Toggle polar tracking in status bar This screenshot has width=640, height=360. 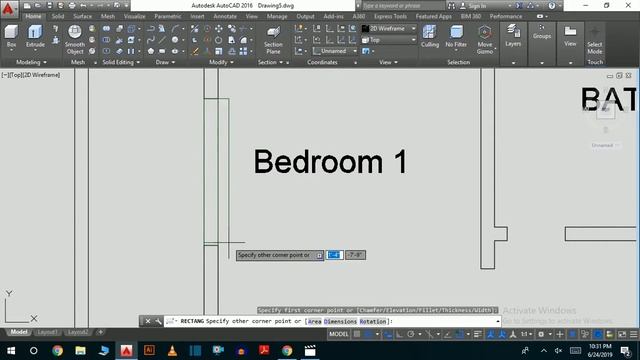411,334
